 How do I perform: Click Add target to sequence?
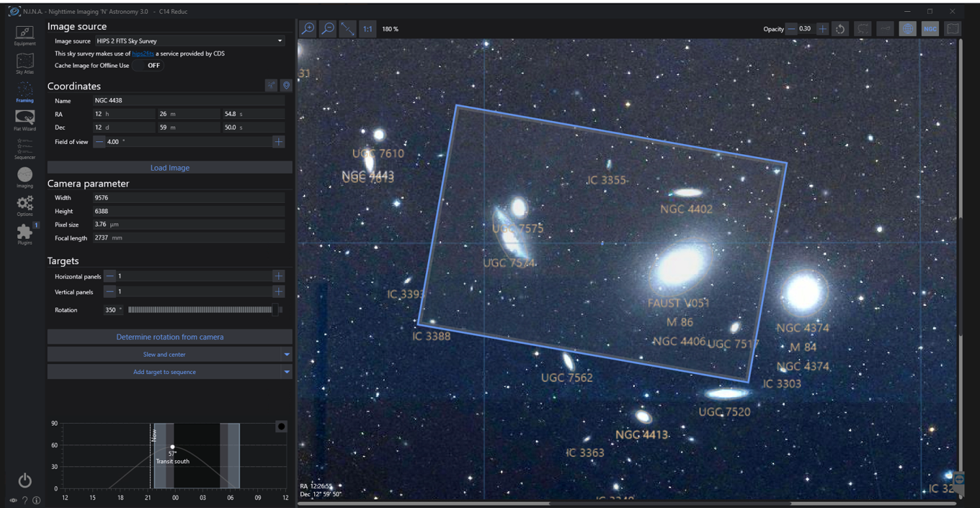(165, 372)
